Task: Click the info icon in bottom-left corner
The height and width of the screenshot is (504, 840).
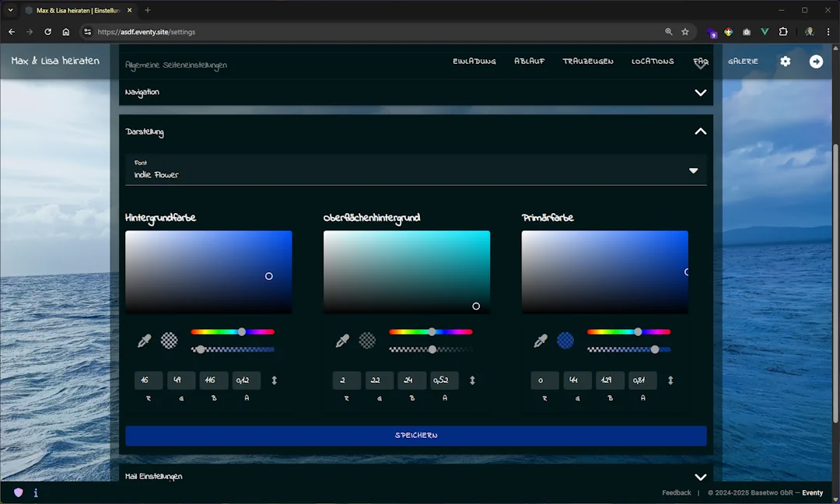Action: pos(36,492)
